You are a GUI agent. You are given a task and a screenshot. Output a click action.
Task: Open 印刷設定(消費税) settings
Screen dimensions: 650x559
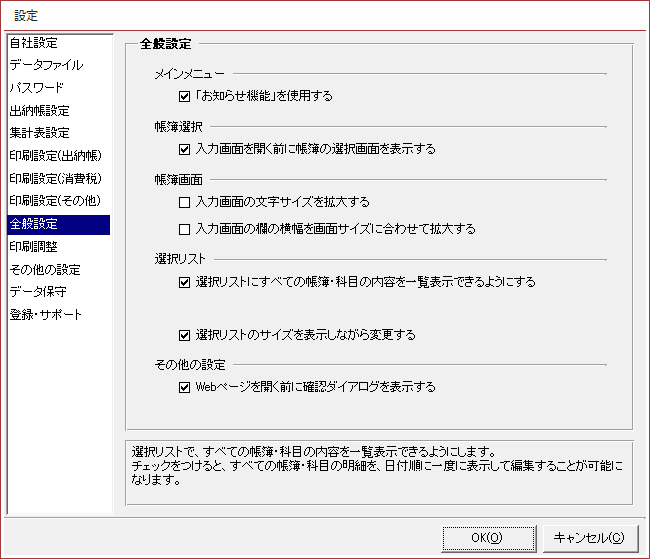click(x=55, y=179)
